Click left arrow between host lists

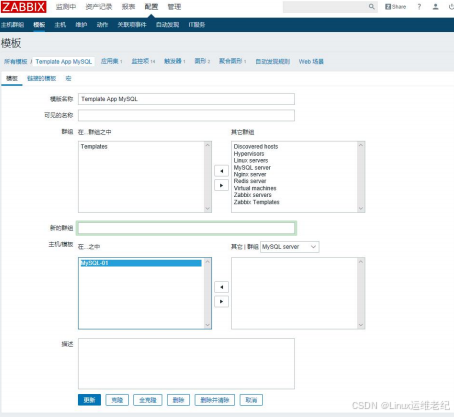(x=221, y=287)
